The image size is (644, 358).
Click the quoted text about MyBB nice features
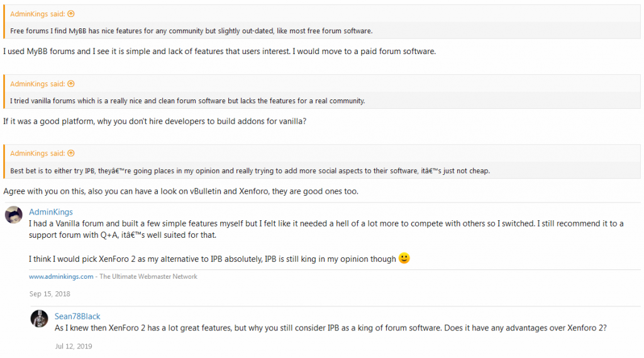(191, 31)
